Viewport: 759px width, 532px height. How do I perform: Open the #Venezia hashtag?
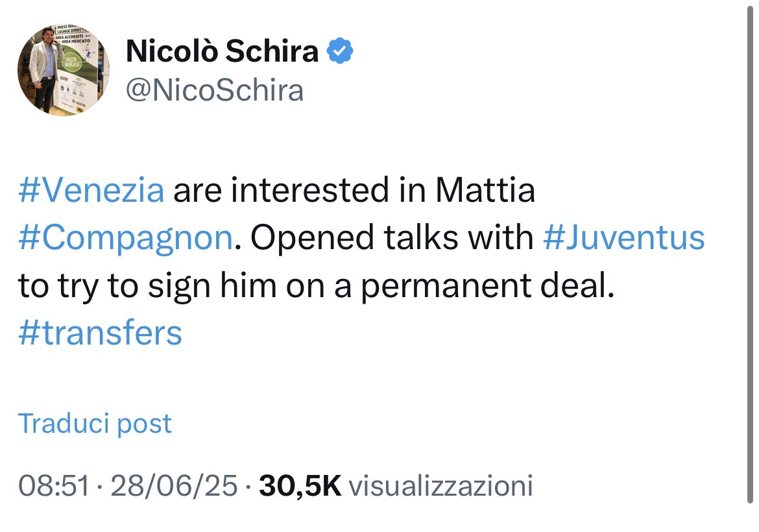[x=91, y=191]
